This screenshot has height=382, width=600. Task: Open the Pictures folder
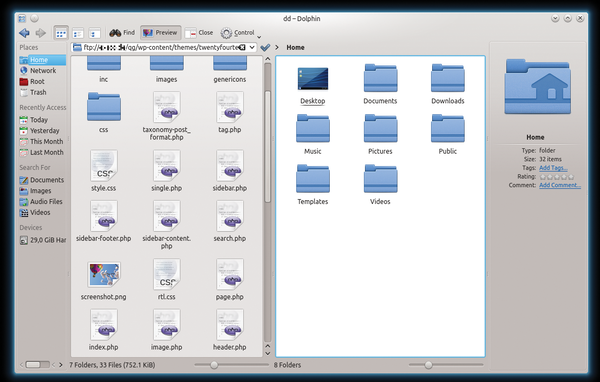click(380, 135)
